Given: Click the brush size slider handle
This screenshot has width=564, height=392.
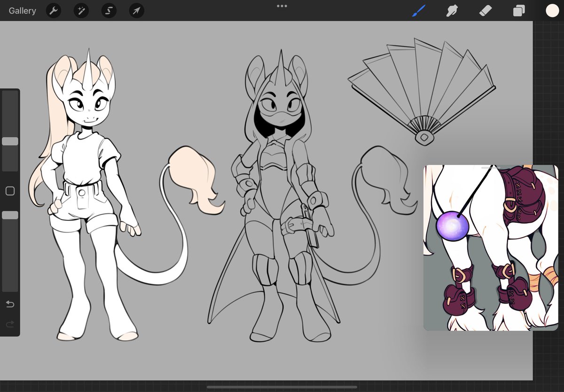Looking at the screenshot, I should click(10, 141).
